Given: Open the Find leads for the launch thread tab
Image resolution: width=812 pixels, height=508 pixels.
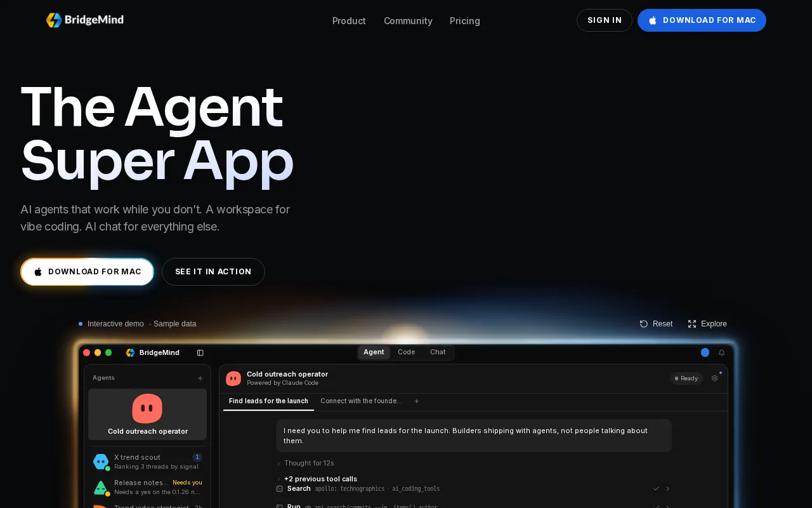Looking at the screenshot, I should 268,401.
